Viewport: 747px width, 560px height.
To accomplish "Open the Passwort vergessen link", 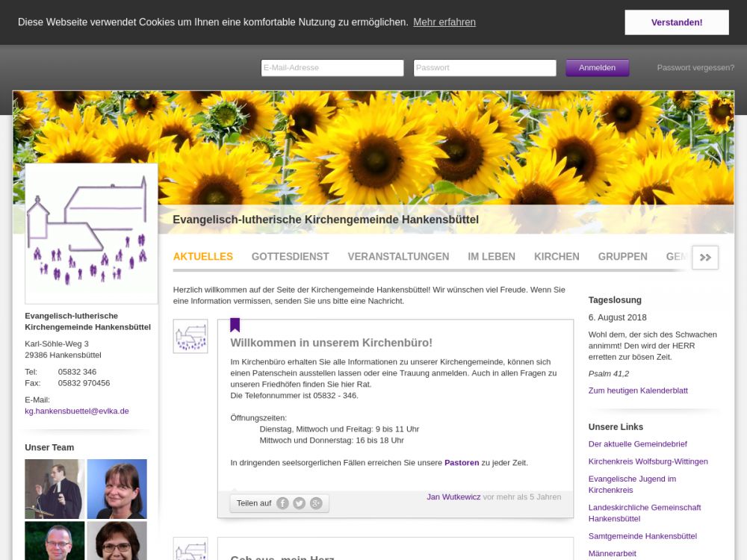I will pos(695,68).
